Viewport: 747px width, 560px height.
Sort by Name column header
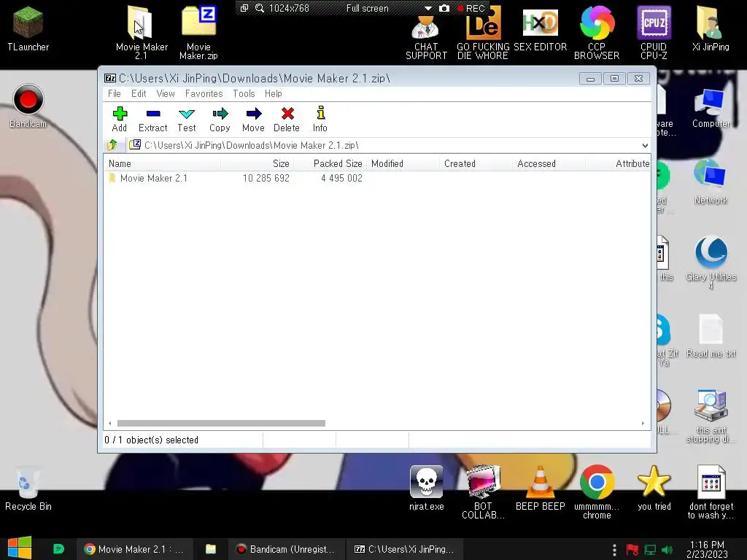tap(162, 163)
